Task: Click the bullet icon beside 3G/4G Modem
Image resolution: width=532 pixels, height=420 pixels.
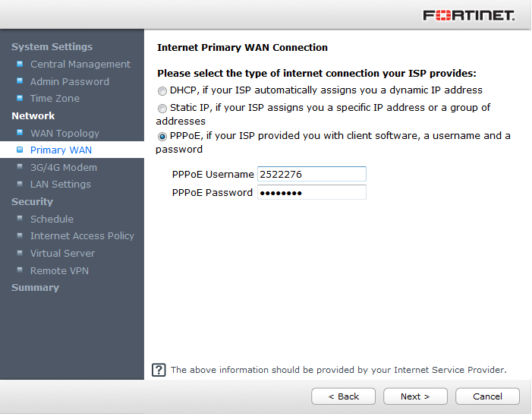Action: point(20,167)
